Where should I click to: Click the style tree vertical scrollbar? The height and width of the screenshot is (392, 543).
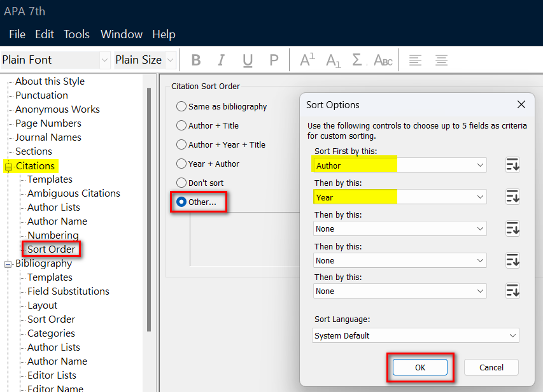(x=149, y=209)
